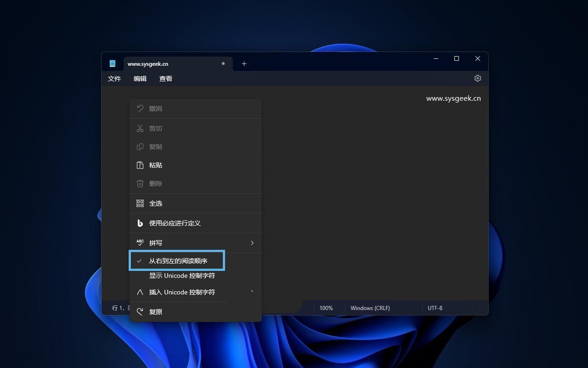Viewport: 588px width, 368px height.
Task: Open the 查看 menu
Action: pyautogui.click(x=166, y=78)
